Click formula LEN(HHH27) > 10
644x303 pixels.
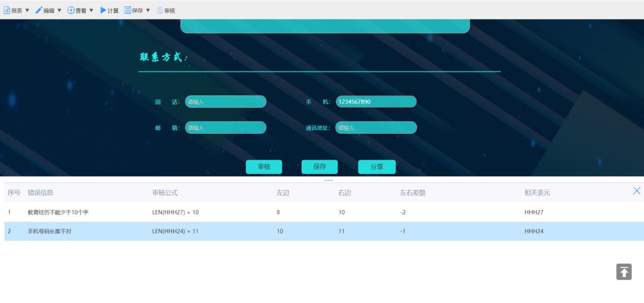pos(175,212)
